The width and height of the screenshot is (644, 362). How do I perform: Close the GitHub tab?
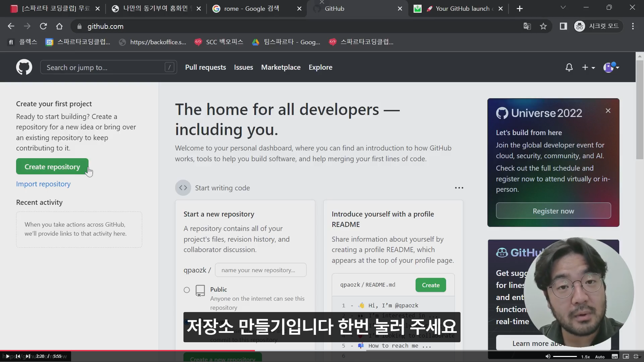click(400, 9)
